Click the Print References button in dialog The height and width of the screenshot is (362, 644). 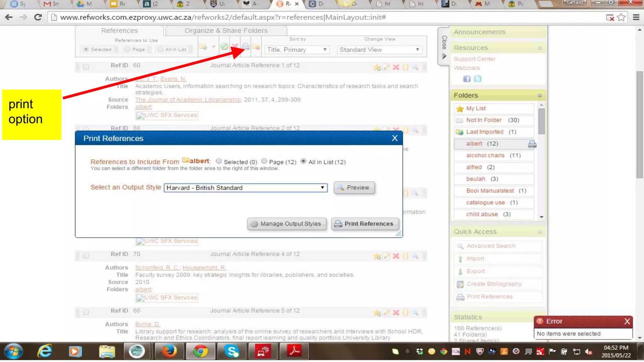click(x=365, y=224)
